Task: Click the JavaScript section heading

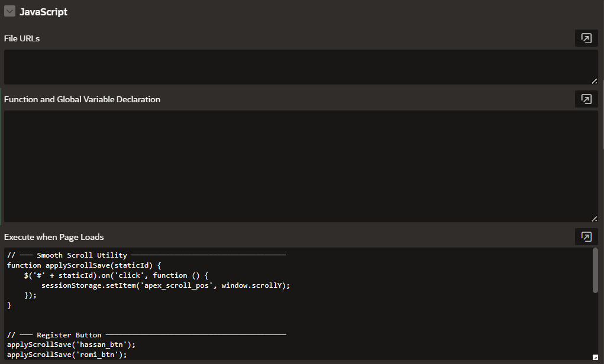Action: (43, 12)
